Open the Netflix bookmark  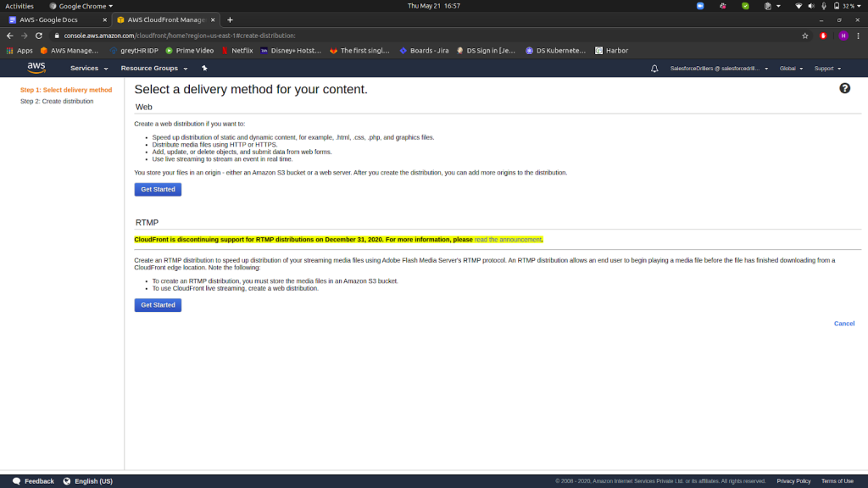237,50
